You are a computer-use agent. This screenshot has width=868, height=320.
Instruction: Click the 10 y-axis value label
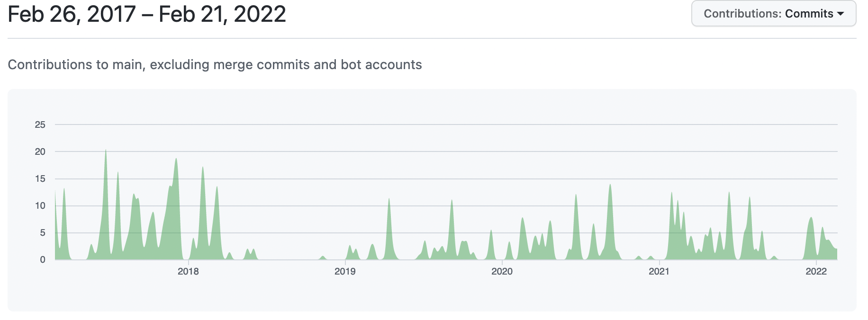coord(40,205)
